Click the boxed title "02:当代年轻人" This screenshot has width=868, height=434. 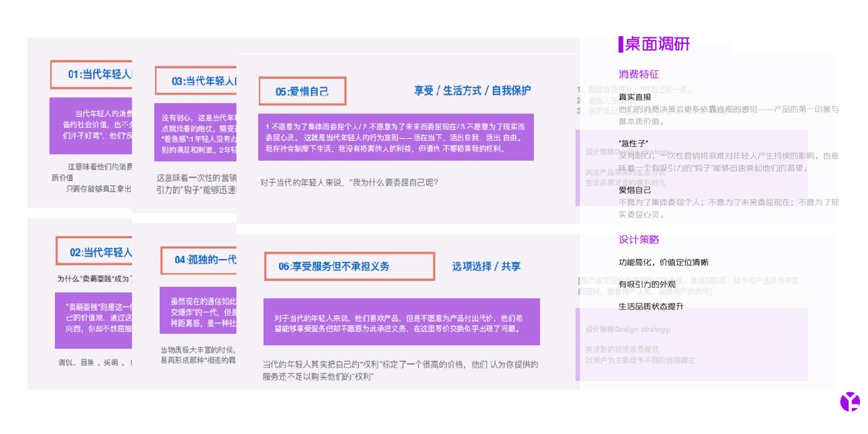[x=94, y=252]
